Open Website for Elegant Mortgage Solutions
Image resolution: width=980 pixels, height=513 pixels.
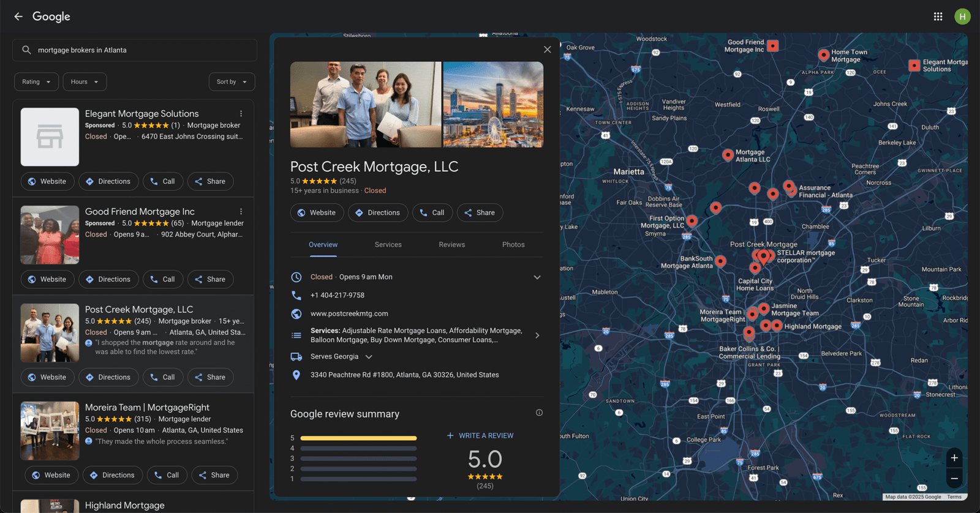point(47,181)
